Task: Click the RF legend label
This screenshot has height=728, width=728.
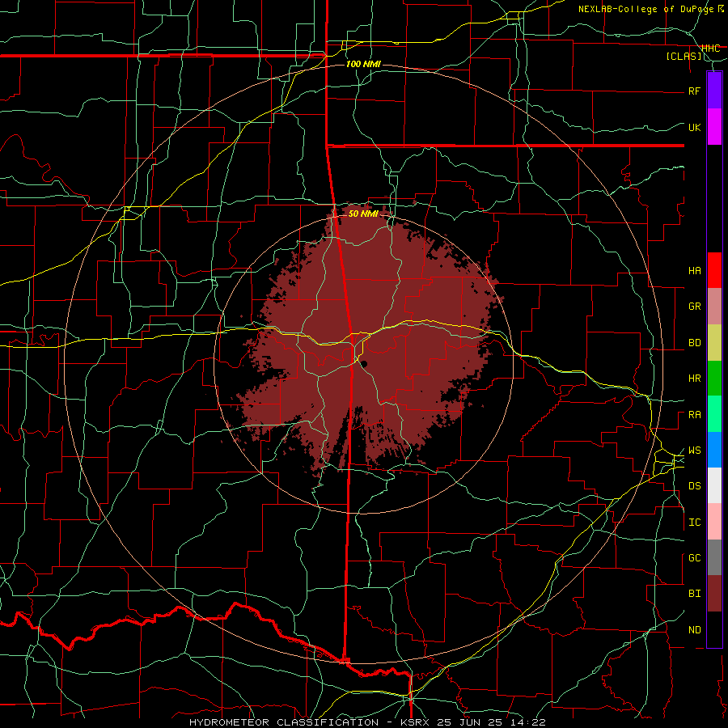Action: [694, 91]
